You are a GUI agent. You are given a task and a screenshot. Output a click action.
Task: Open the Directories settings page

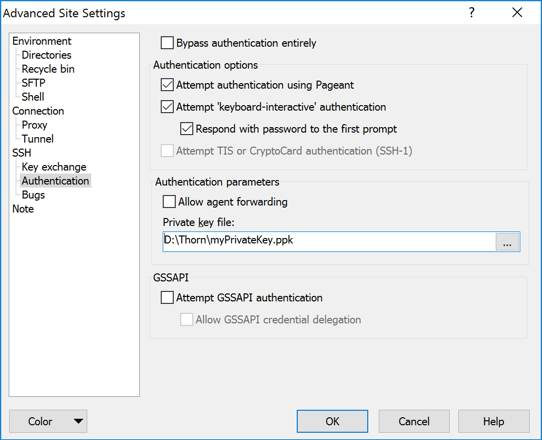click(46, 55)
